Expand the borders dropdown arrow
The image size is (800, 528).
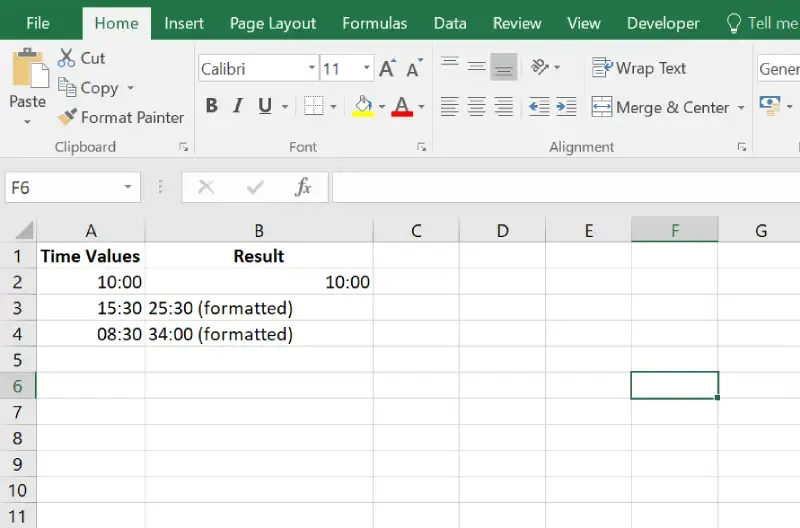click(x=333, y=107)
